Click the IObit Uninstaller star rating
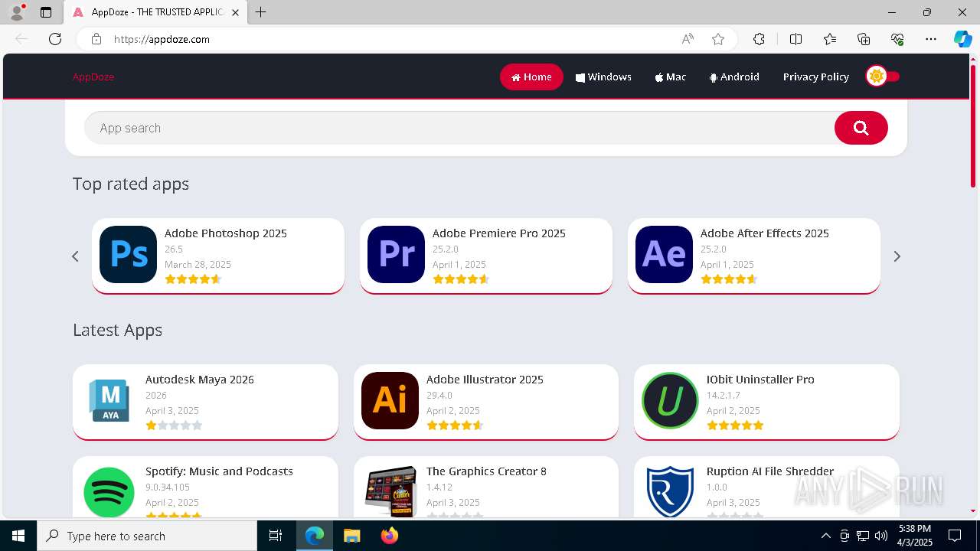 tap(735, 425)
